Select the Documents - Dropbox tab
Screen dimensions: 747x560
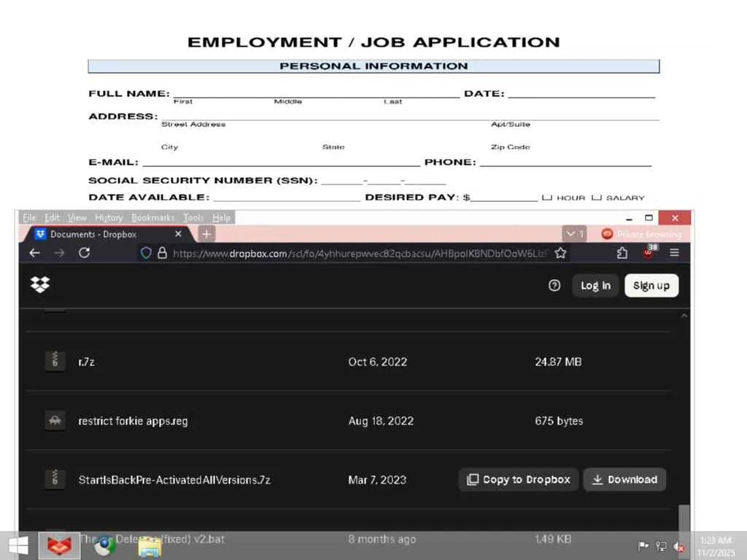coord(107,234)
